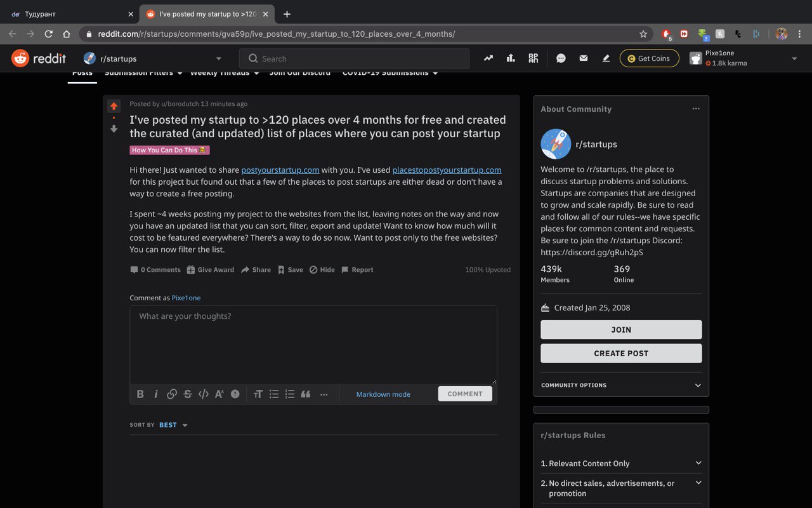
Task: Insert a link in the comment
Action: tap(172, 394)
